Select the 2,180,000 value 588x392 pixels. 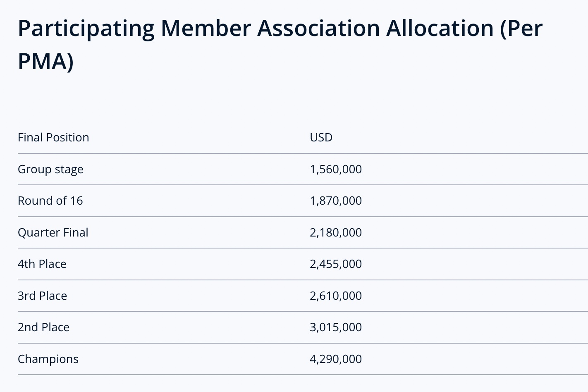336,232
